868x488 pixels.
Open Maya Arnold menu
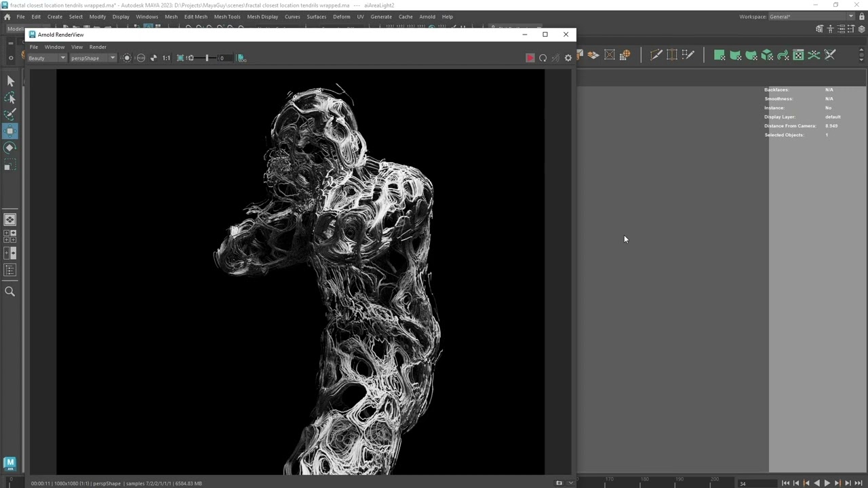(427, 16)
